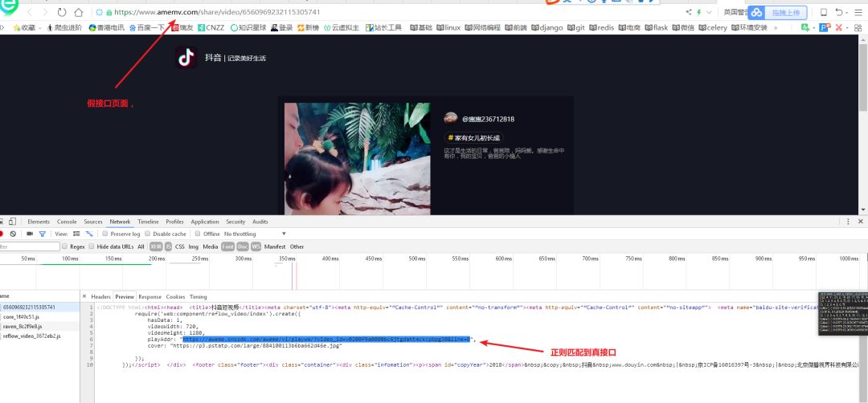Click the 百度一下 bookmark
Image resolution: width=868 pixels, height=403 pixels.
point(147,27)
